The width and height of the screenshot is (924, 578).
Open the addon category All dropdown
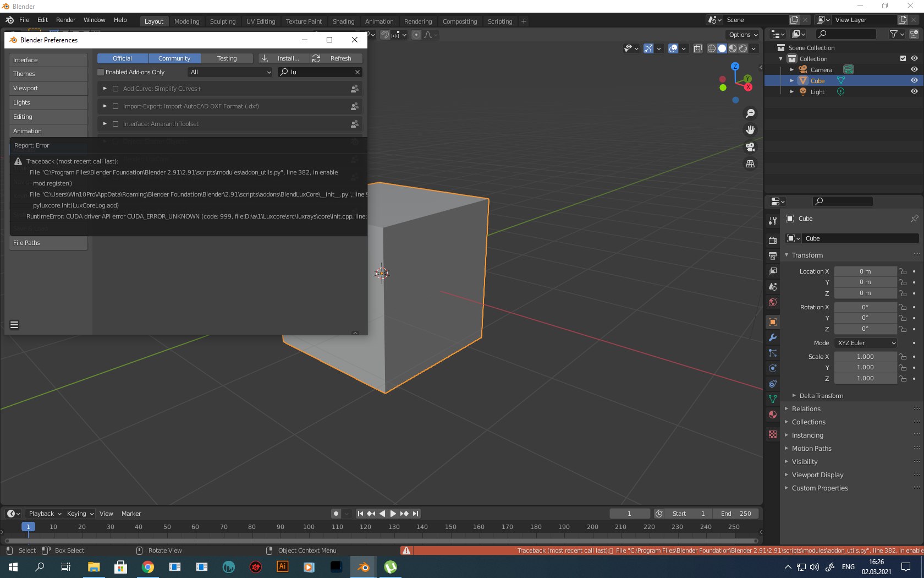pyautogui.click(x=230, y=72)
